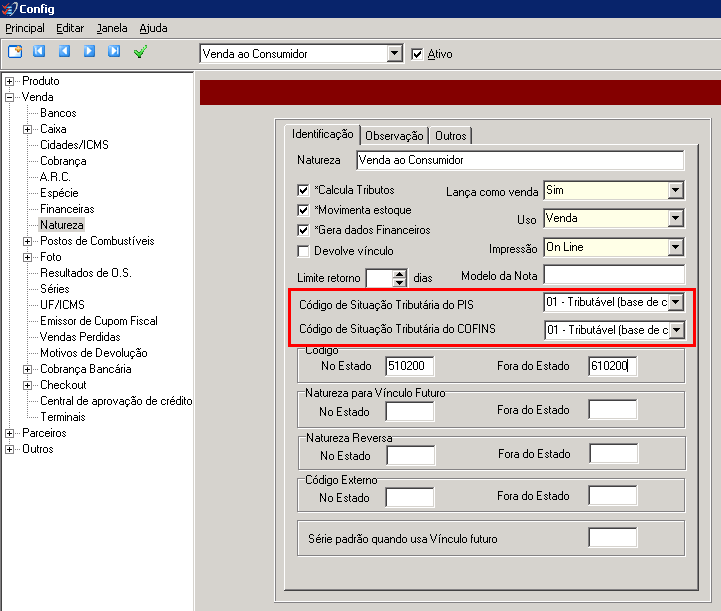The width and height of the screenshot is (721, 611).
Task: Click the Modelo da Nota field
Action: click(x=614, y=275)
